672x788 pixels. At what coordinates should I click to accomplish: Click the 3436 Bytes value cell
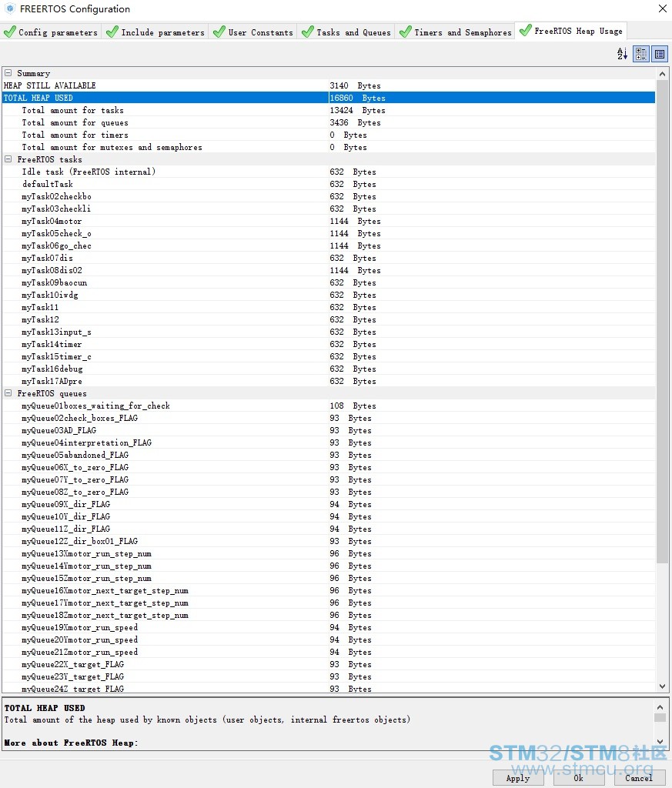(x=492, y=122)
